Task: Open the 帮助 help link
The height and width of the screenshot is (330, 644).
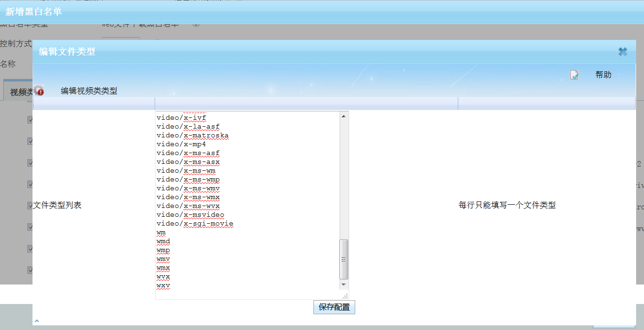Action: 603,75
